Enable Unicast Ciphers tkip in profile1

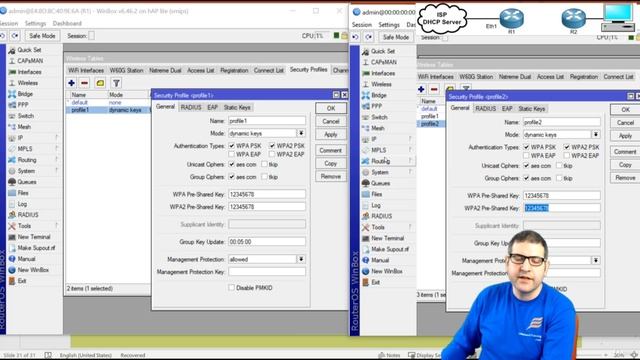(264, 164)
